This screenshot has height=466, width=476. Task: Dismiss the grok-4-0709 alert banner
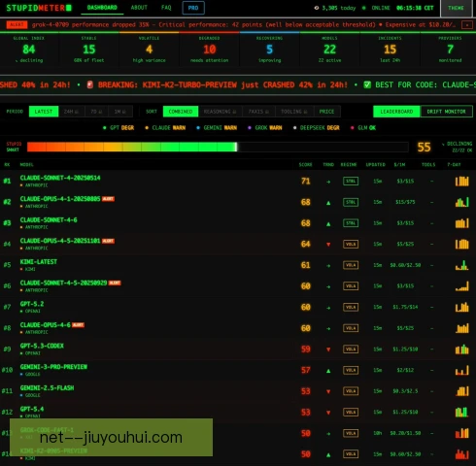tap(467, 25)
